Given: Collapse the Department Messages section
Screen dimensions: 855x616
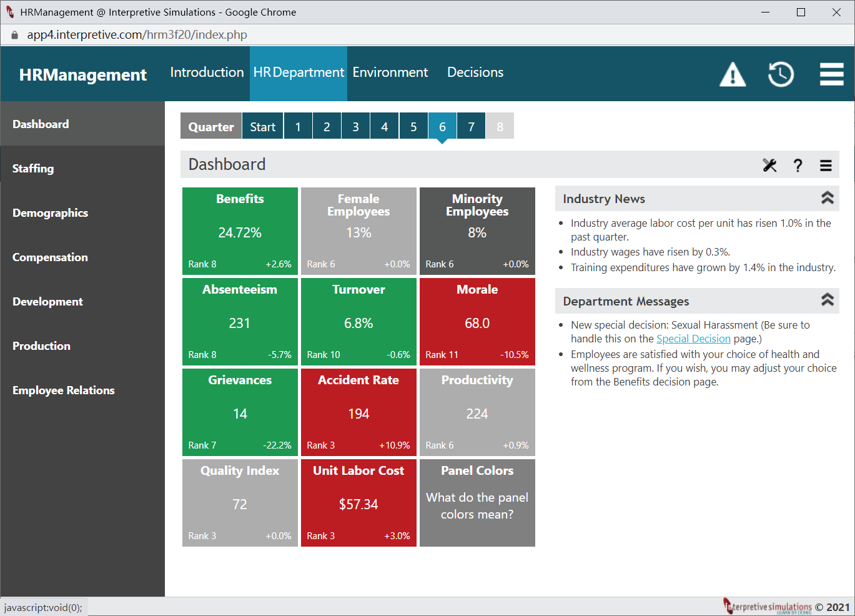Looking at the screenshot, I should [827, 300].
